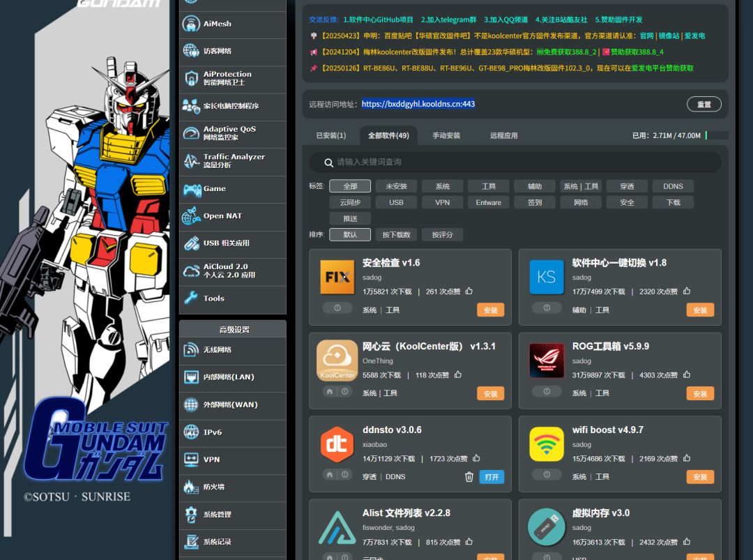Click the 网心云 KoolCenter app thumbnail
The width and height of the screenshot is (753, 560).
337,361
